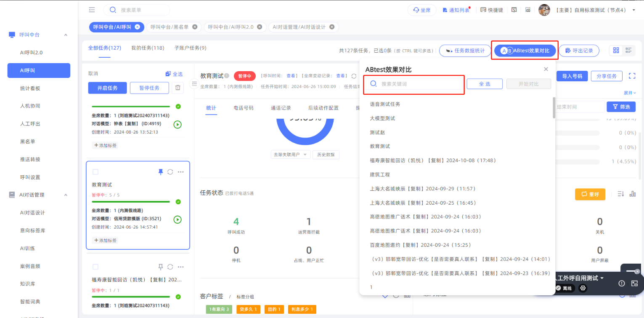Click the trash delete icon beside 暂停任务

tap(178, 88)
